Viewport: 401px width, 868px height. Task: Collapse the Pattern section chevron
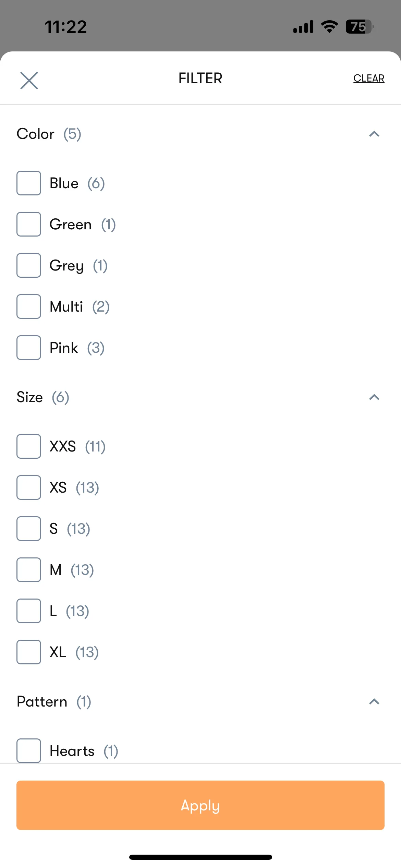374,702
